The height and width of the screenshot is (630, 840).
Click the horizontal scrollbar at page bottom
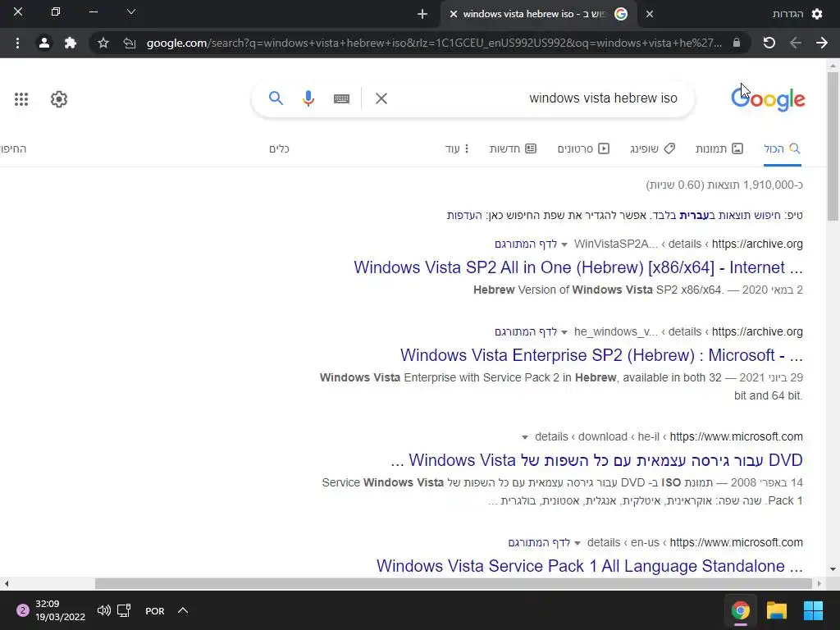453,583
